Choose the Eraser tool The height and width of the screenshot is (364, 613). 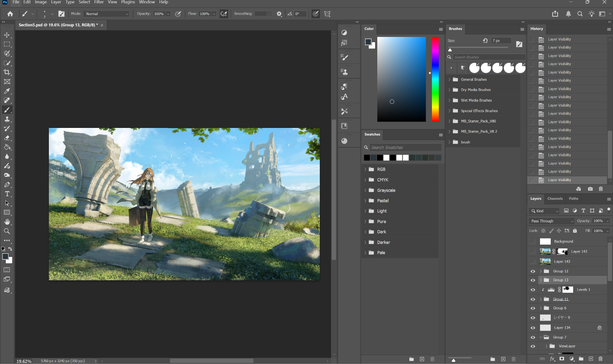[x=7, y=138]
